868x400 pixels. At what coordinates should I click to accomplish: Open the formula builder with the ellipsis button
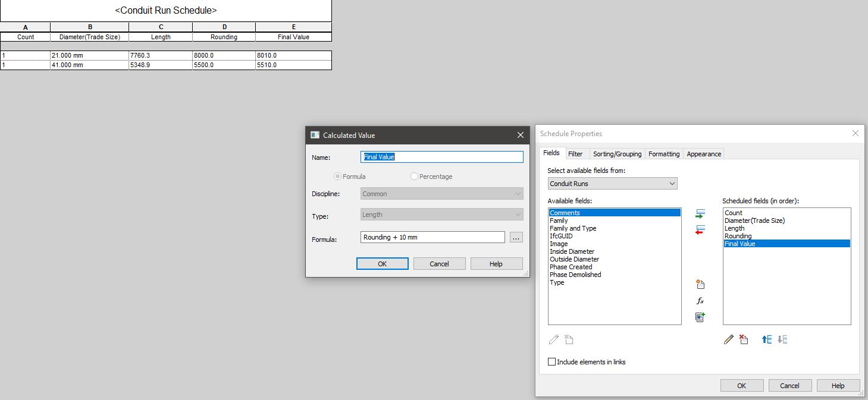coord(516,237)
